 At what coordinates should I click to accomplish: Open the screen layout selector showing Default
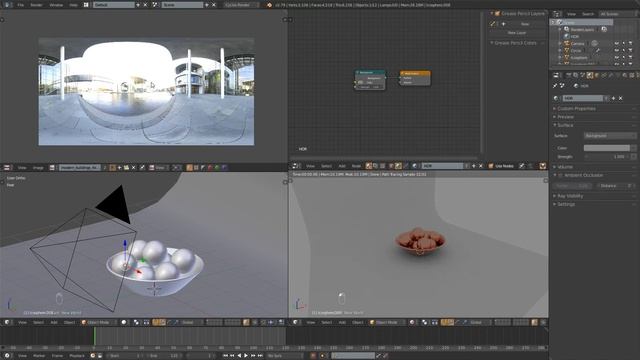113,5
